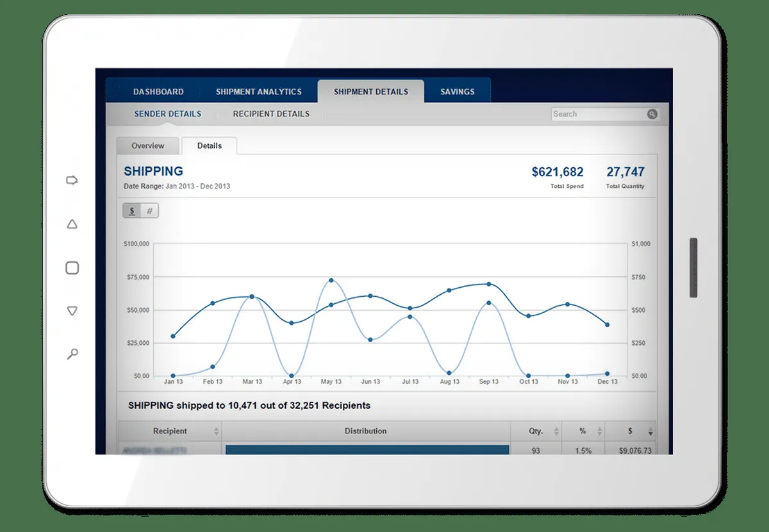Sort by Qty. column arrows
The image size is (769, 532).
555,431
